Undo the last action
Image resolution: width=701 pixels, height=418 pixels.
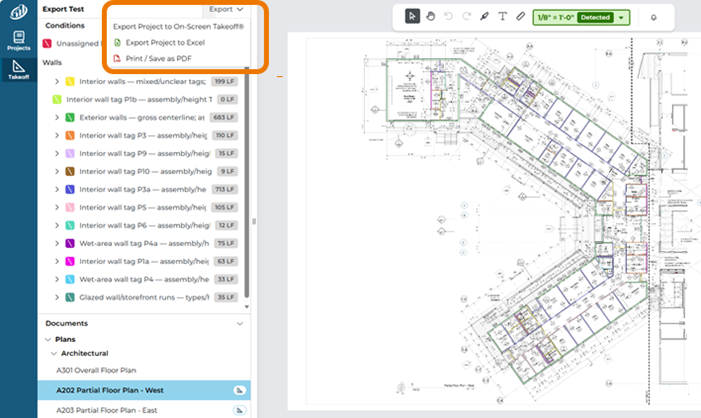point(448,17)
